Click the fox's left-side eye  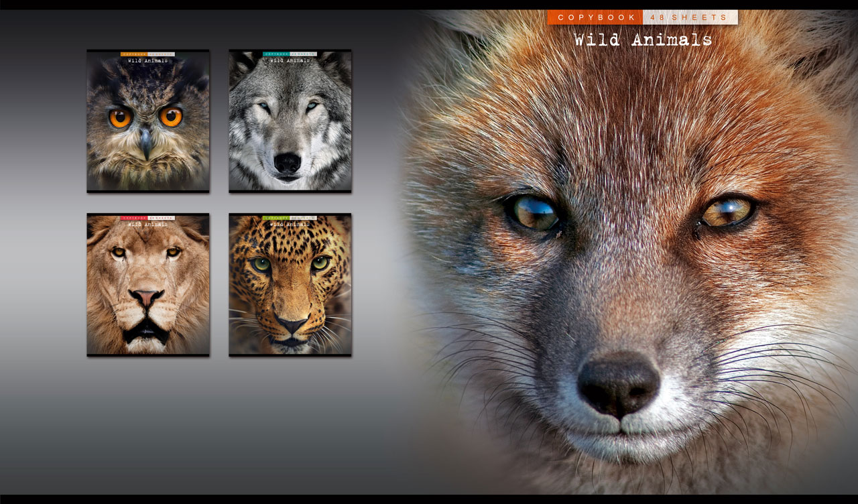[535, 213]
